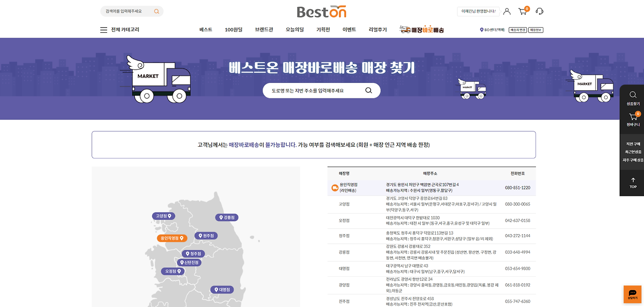The height and width of the screenshot is (307, 644).
Task: Click phone number 080-851-1220
Action: [x=518, y=188]
